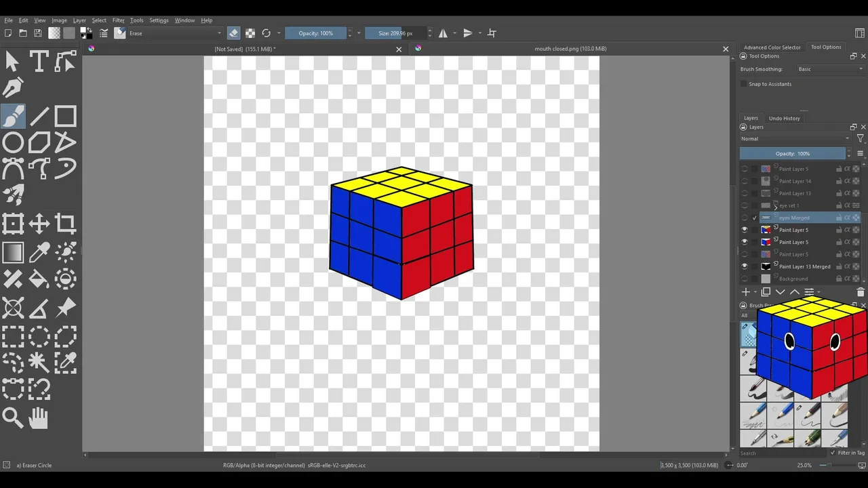
Task: Open the layer blending mode Normal dropdown
Action: [x=795, y=139]
